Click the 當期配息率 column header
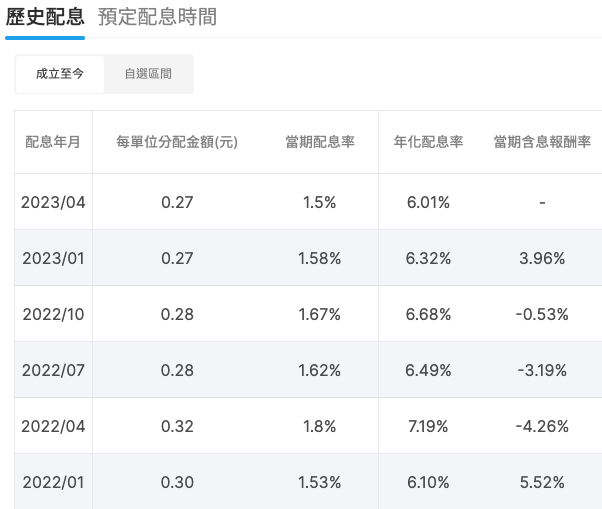The width and height of the screenshot is (602, 509). 320,142
